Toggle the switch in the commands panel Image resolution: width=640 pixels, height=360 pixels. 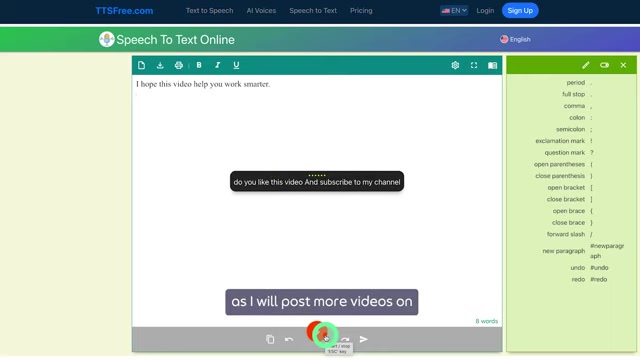[604, 65]
